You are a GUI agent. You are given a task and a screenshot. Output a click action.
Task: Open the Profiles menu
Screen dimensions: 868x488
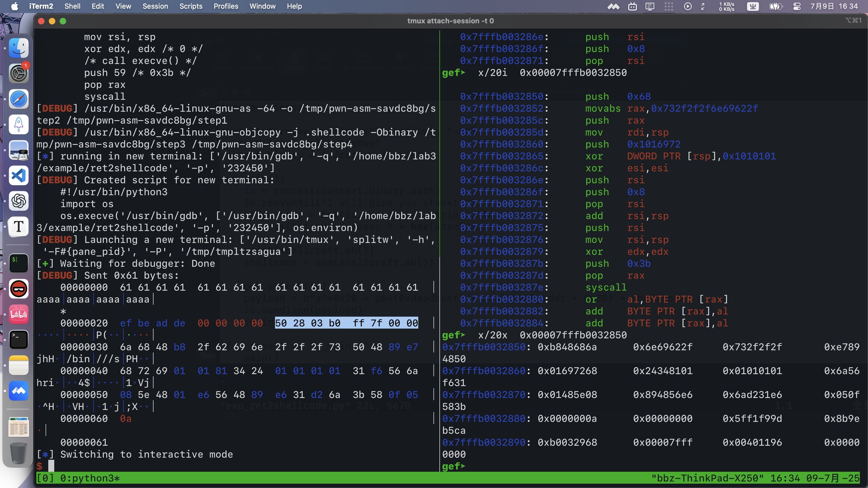[x=226, y=7]
